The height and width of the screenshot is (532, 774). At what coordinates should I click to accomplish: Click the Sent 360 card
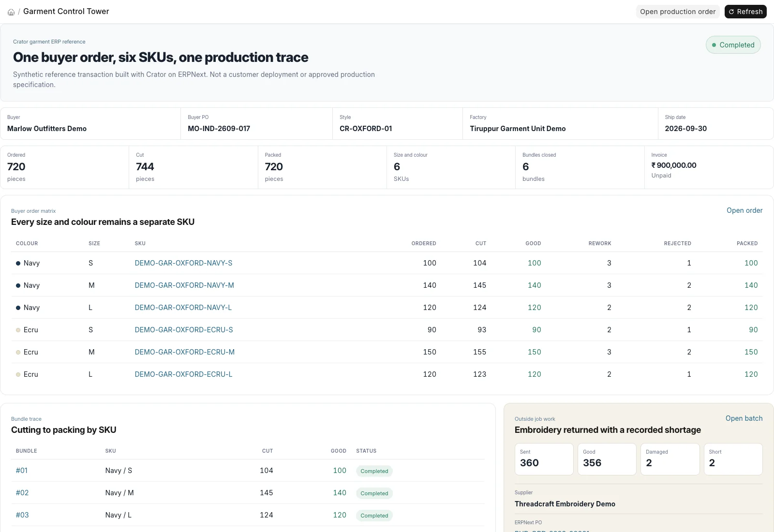[544, 459]
